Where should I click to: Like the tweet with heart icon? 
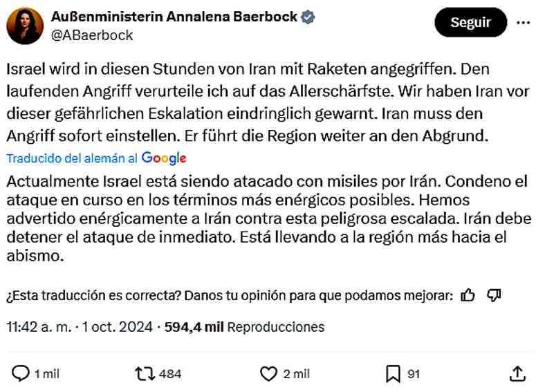tap(268, 373)
